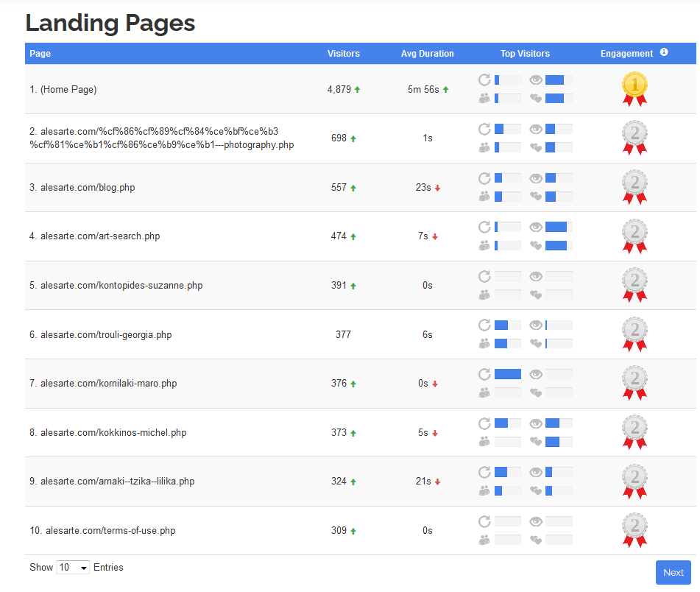Click refresh icon in kornilaki-maro.php row
The image size is (700, 592).
click(484, 374)
